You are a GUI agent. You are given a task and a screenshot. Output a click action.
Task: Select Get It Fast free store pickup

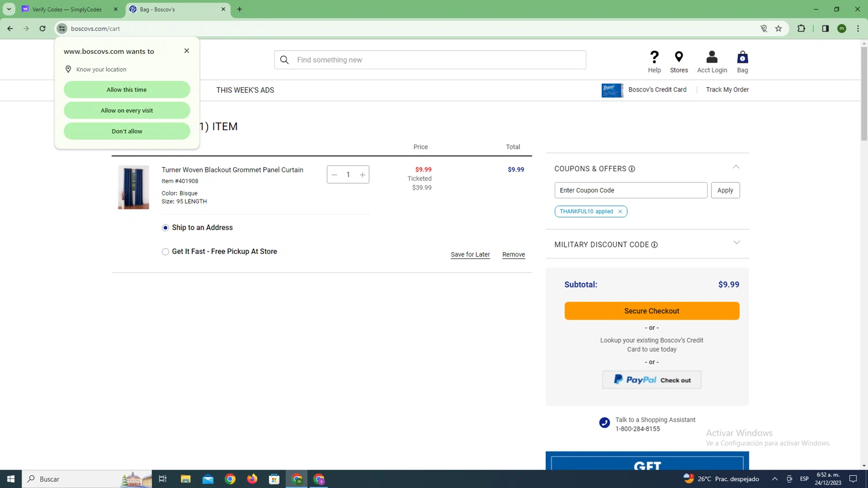[165, 252]
